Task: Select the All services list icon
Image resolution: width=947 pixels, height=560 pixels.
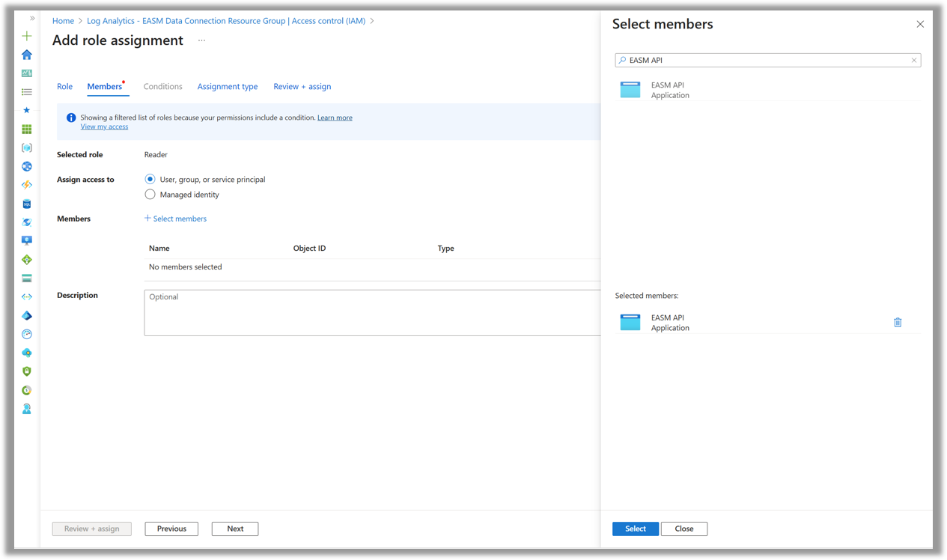Action: 27,91
